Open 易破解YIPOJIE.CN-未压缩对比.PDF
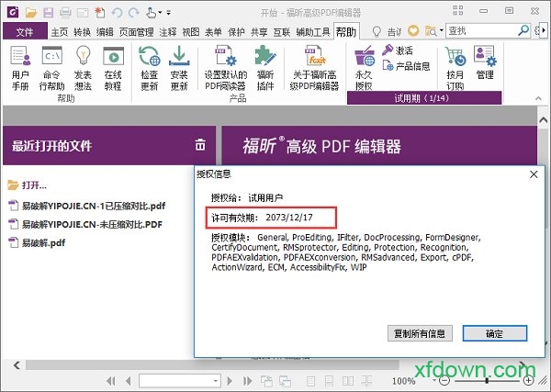551x392 pixels. (85, 224)
